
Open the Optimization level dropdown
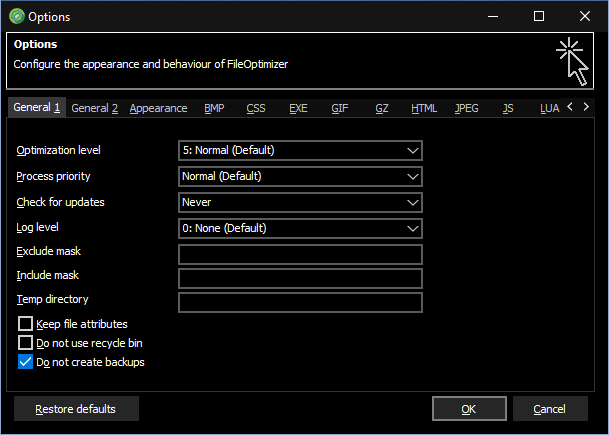pos(300,150)
